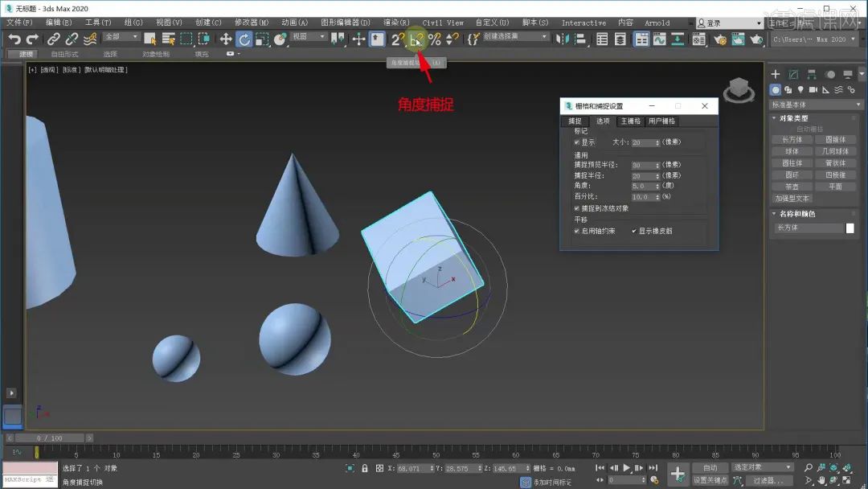Screen dimensions: 868x489
Task: Toggle the Percent Snap icon
Action: tap(434, 39)
